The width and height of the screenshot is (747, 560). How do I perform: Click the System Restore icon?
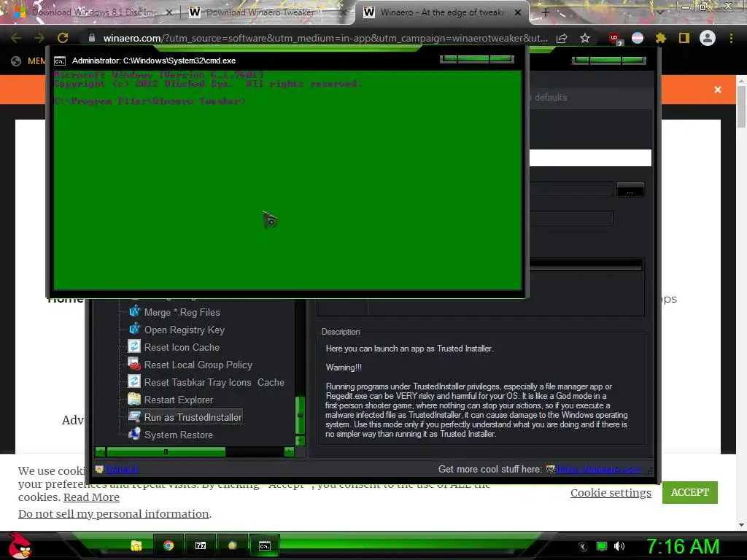pyautogui.click(x=135, y=435)
